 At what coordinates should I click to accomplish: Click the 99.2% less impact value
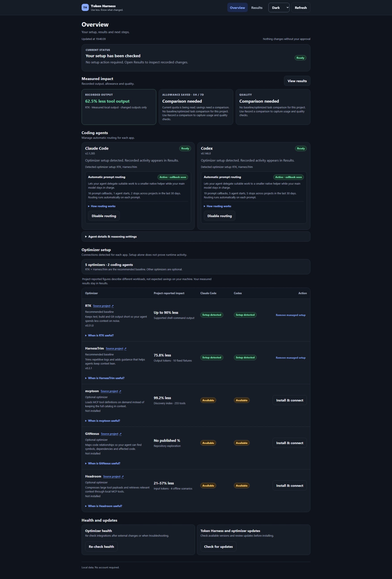[x=162, y=398]
